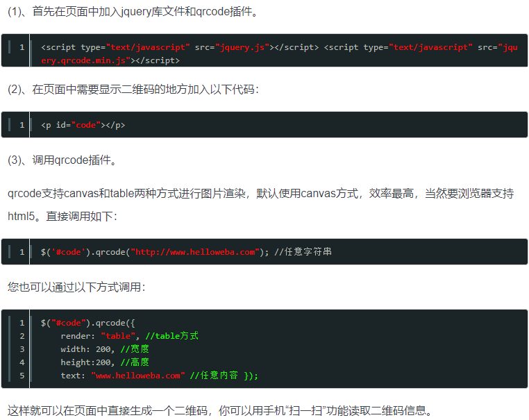Click code line $("#code").qrcode({

(x=87, y=323)
